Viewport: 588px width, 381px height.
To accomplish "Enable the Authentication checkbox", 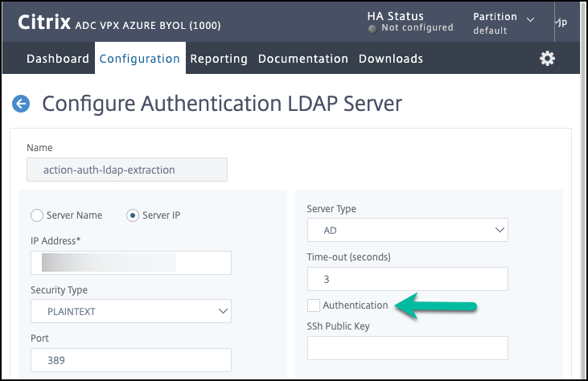I will coord(313,305).
